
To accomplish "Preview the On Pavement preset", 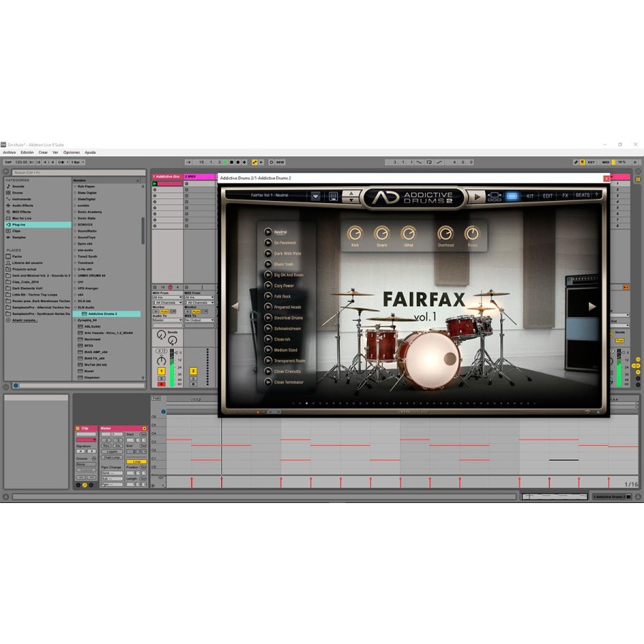I will tap(268, 243).
